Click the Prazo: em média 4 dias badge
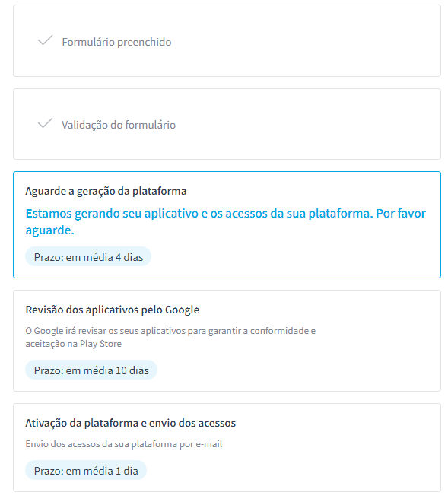The width and height of the screenshot is (448, 502). (88, 257)
